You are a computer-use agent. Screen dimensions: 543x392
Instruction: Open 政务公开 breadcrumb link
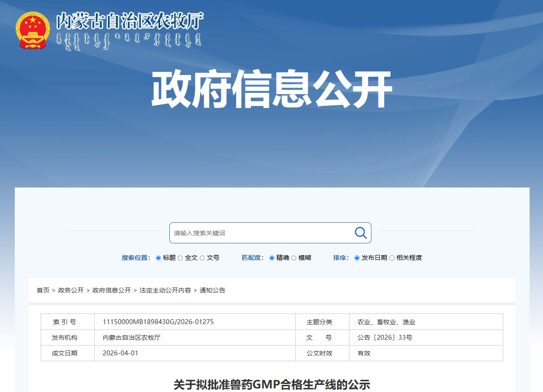tap(71, 290)
